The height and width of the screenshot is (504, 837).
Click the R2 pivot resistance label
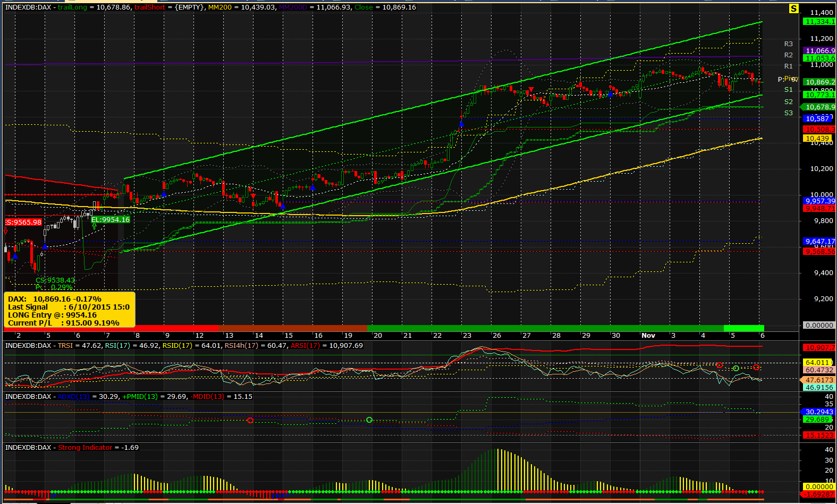pos(789,55)
